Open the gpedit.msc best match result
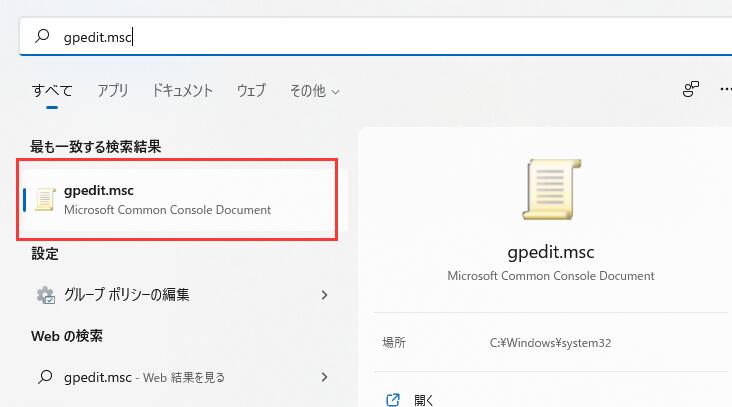732x407 pixels. [167, 199]
